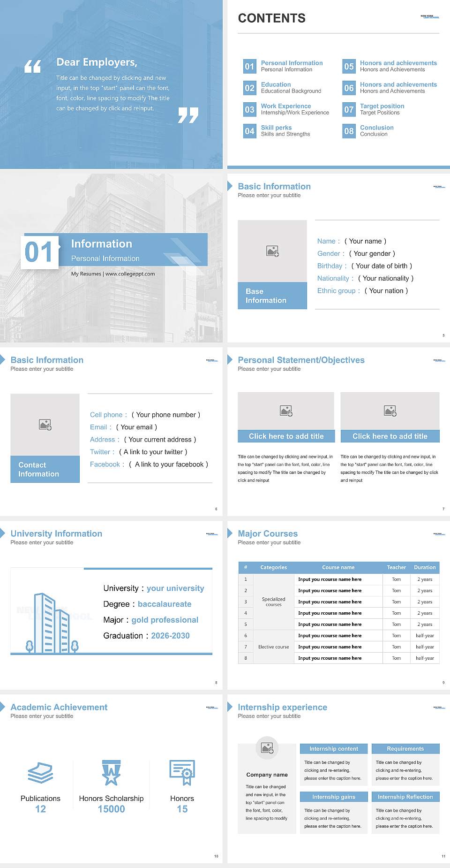Click the 07 number box in Contents
Viewport: 450px width, 868px height.
(x=349, y=109)
